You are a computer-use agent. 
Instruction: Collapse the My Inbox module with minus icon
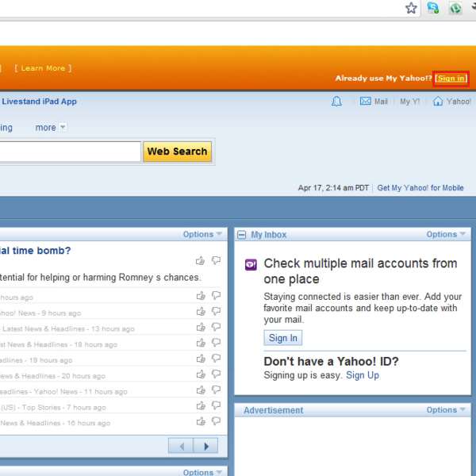(x=242, y=235)
